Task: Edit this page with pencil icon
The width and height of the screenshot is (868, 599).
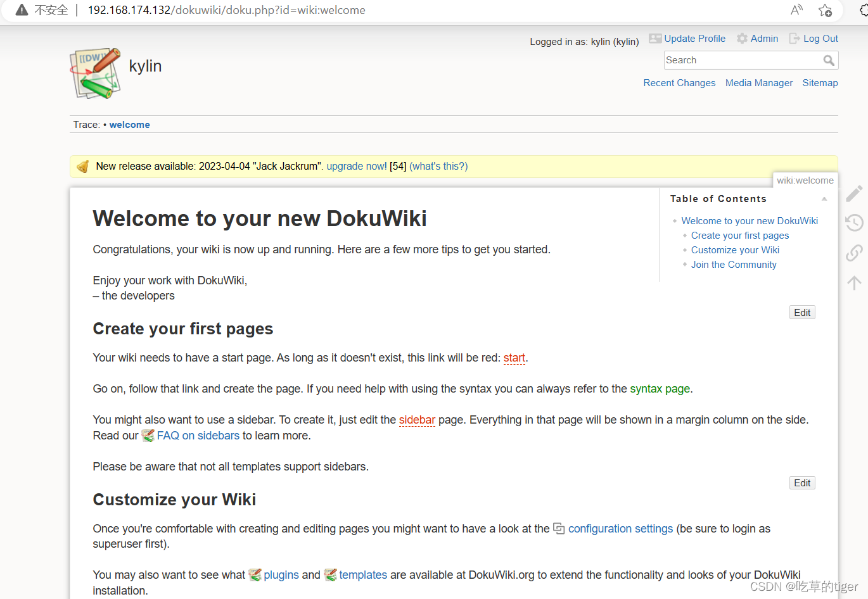Action: click(854, 193)
